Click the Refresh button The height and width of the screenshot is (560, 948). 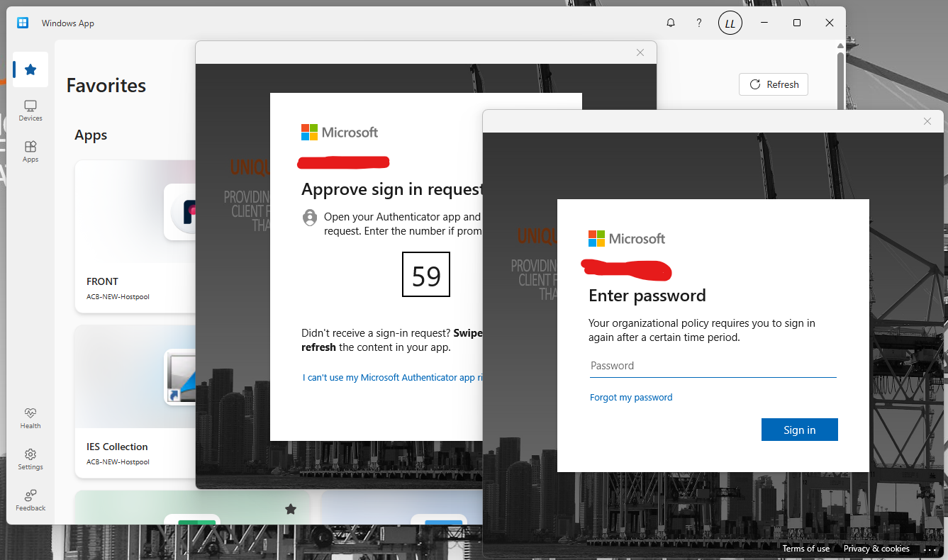click(x=774, y=84)
